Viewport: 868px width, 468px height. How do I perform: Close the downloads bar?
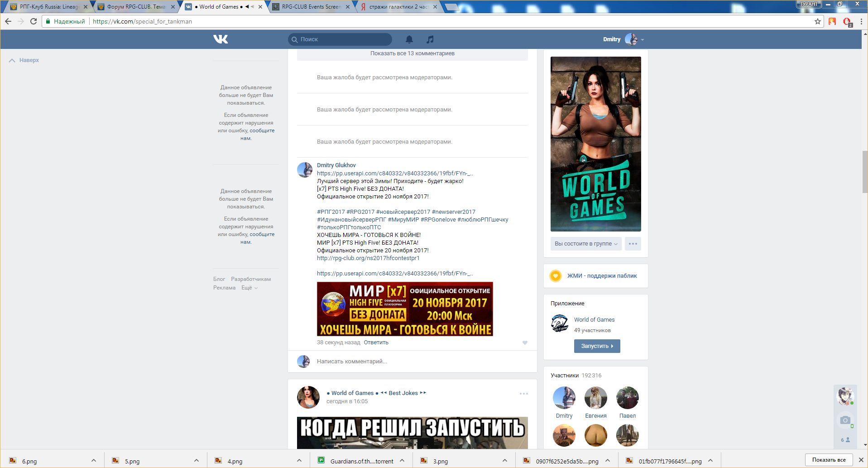(861, 460)
